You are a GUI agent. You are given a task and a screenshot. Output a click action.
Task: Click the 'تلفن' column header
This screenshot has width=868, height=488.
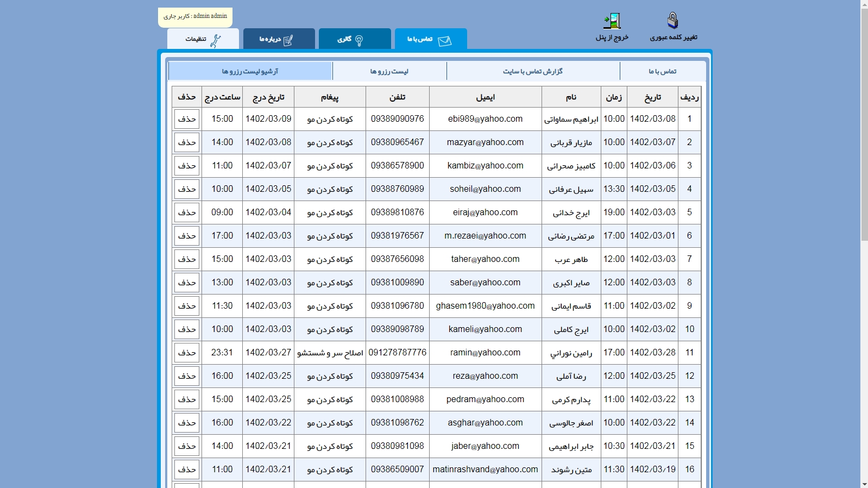coord(398,97)
